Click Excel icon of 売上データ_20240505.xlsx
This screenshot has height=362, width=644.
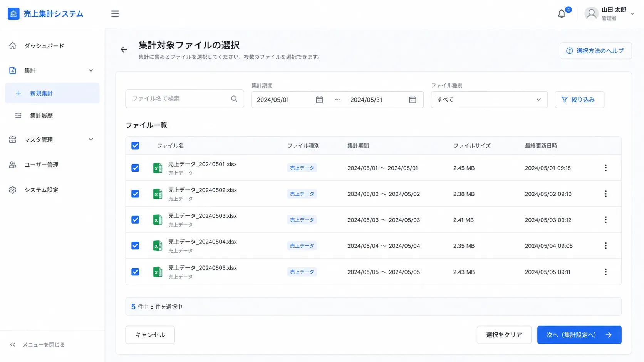pyautogui.click(x=158, y=272)
